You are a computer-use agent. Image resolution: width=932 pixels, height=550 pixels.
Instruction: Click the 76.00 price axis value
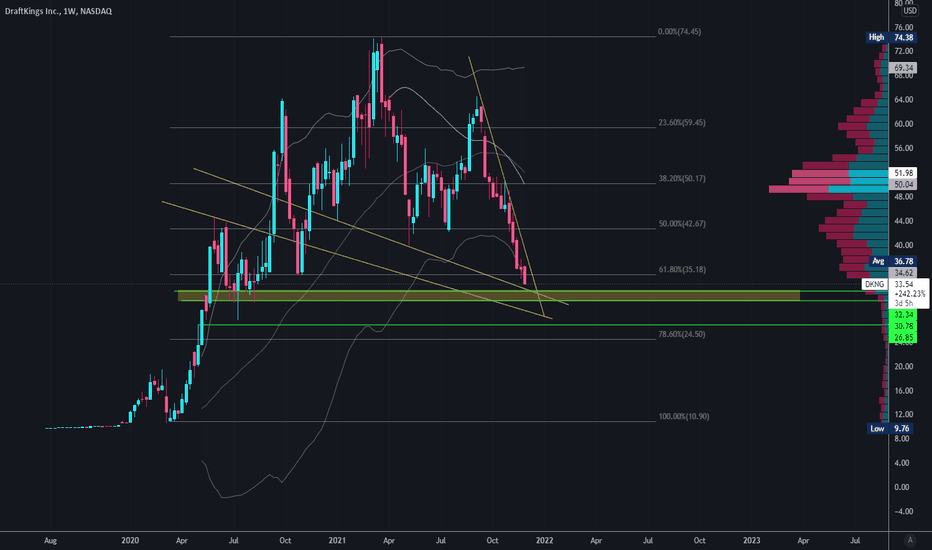(x=903, y=27)
